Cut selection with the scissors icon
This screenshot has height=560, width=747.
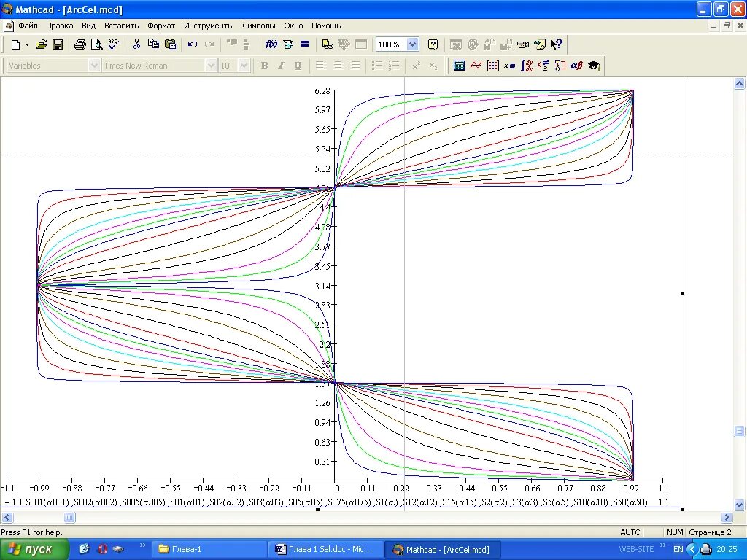(x=136, y=44)
